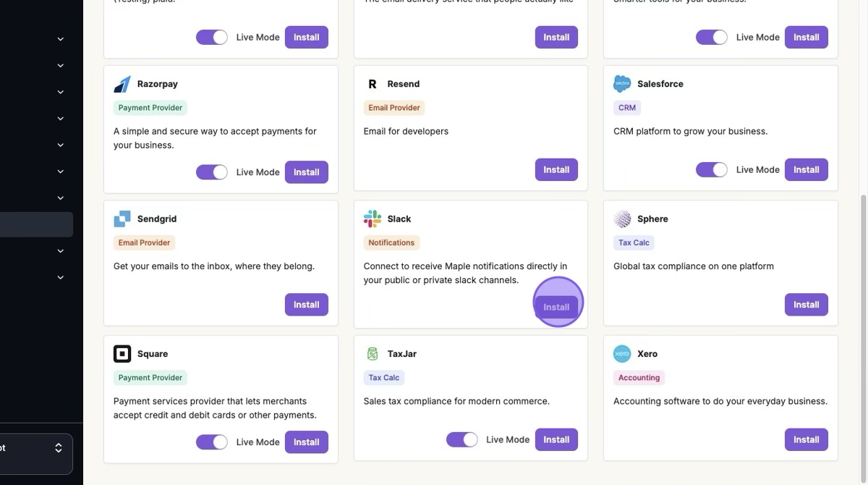This screenshot has width=868, height=485.
Task: Click the Salesforce cloud logo
Action: coord(622,84)
